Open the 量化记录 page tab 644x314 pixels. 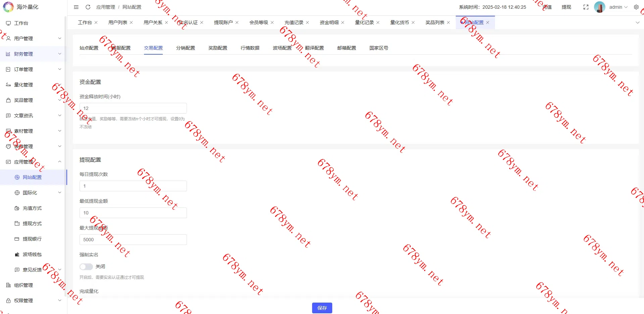point(364,22)
